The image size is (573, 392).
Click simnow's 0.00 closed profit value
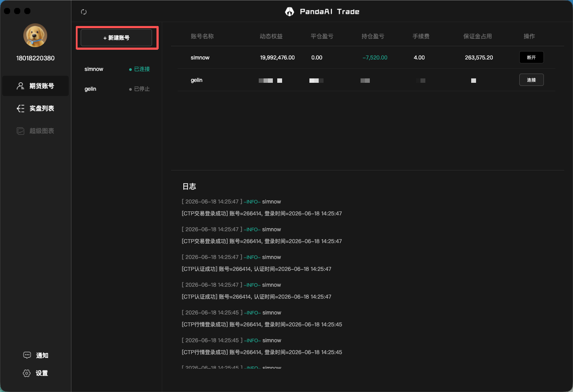[x=317, y=58]
